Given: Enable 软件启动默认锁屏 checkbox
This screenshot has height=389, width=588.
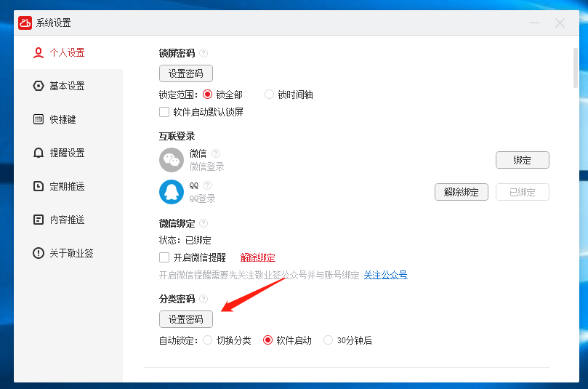Looking at the screenshot, I should (164, 112).
